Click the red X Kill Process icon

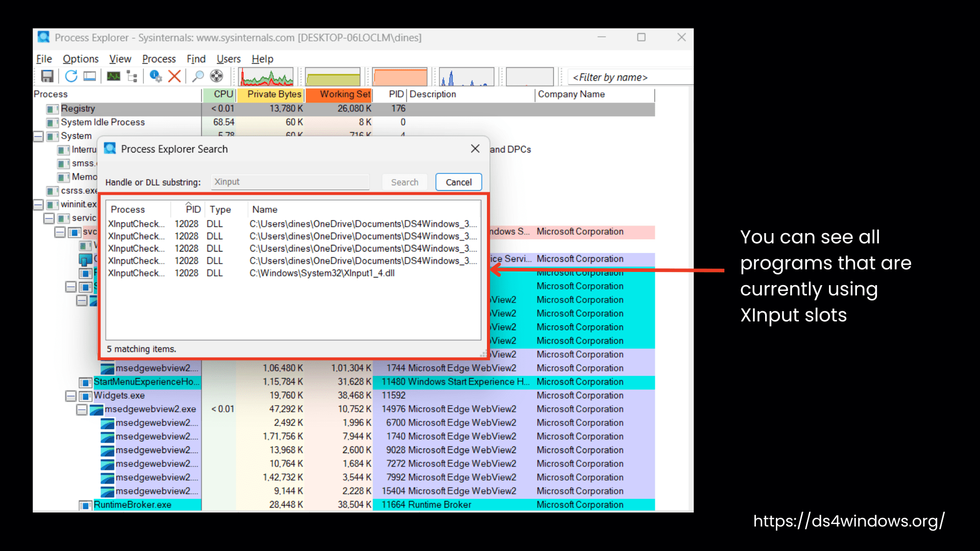click(175, 77)
